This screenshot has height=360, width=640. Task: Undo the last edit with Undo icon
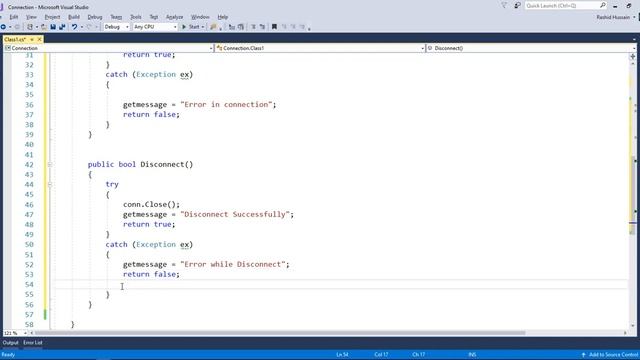(x=74, y=27)
